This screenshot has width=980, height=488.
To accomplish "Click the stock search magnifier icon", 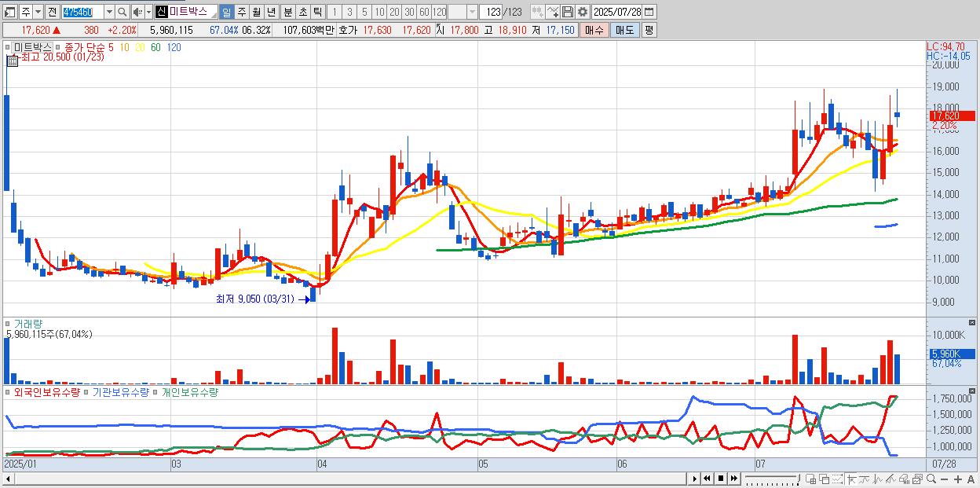I will click(x=122, y=12).
